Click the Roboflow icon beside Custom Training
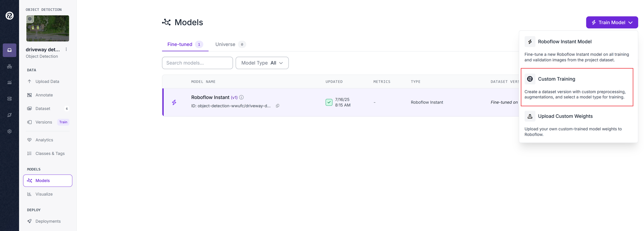This screenshot has height=231, width=644. pyautogui.click(x=530, y=79)
